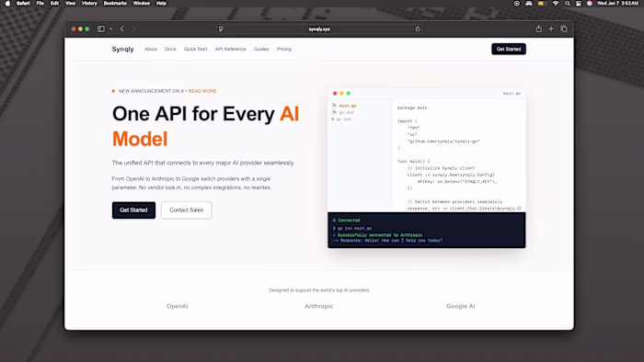The height and width of the screenshot is (362, 644).
Task: Click Get Started in the header
Action: (509, 50)
